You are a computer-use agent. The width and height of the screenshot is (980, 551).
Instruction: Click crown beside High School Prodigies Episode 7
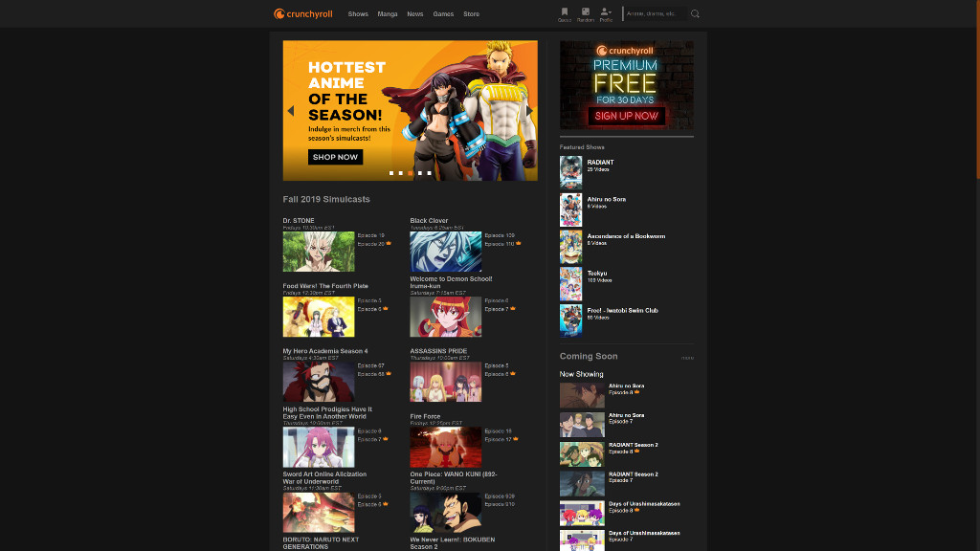(x=386, y=438)
